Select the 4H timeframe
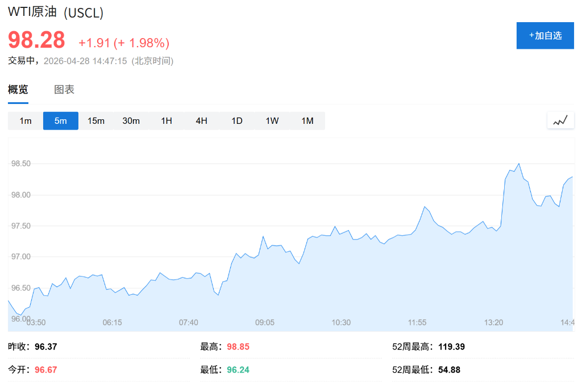The height and width of the screenshot is (392, 582). (x=201, y=120)
